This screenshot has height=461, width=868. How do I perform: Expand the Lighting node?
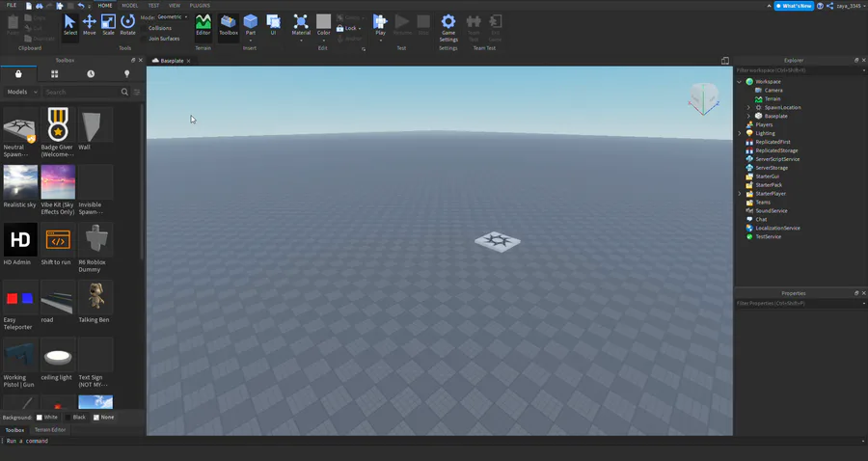(x=739, y=133)
